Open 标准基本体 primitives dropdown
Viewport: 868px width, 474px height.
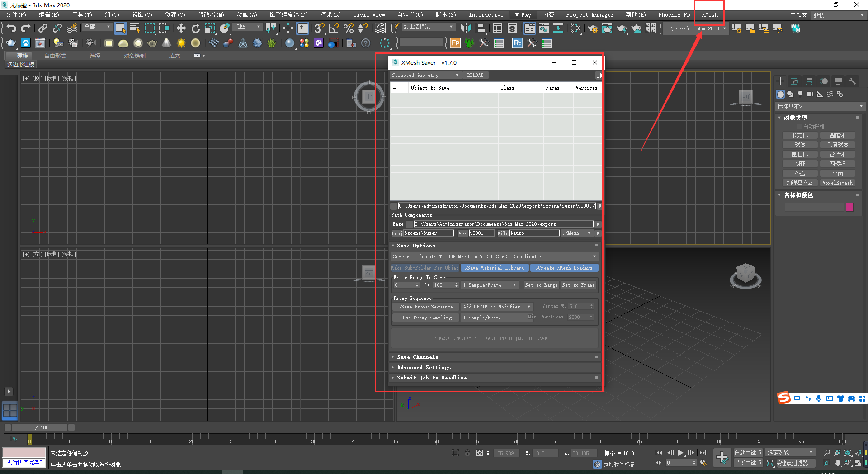click(820, 106)
